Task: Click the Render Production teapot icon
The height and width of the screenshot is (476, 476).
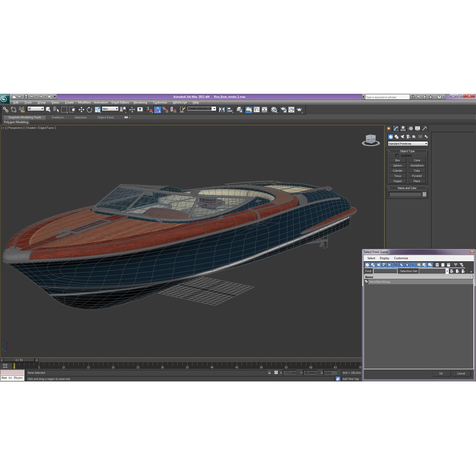Action: click(300, 110)
